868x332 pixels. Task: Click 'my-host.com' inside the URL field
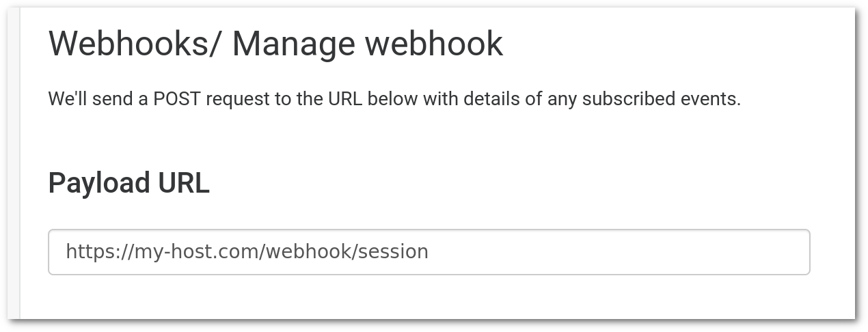[x=188, y=253]
